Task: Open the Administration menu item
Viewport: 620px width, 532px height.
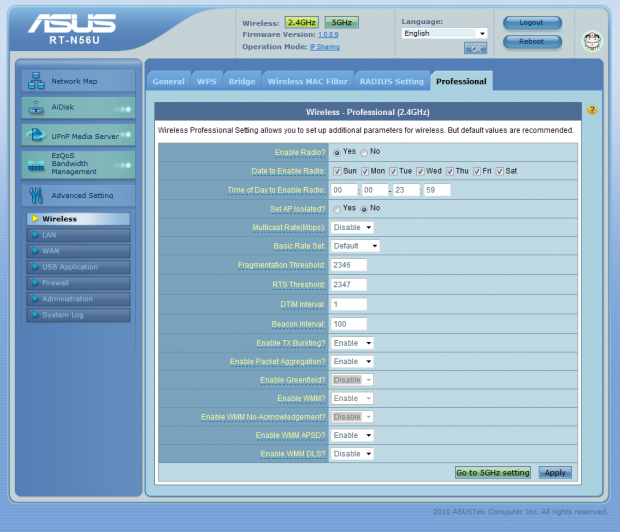Action: [x=78, y=299]
